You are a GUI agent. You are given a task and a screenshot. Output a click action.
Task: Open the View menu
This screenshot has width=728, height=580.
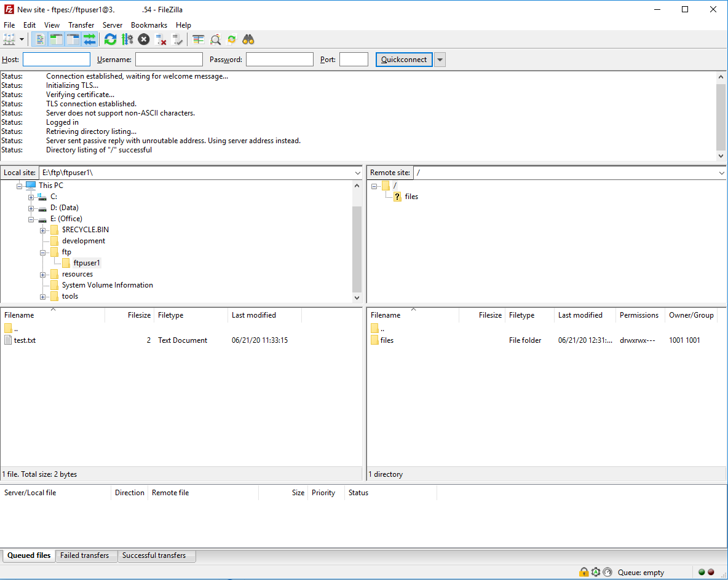click(52, 25)
